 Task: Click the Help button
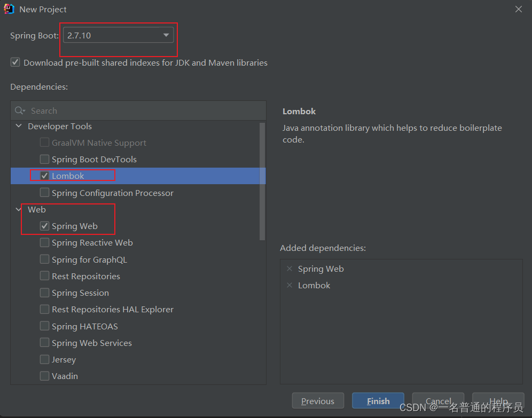click(498, 401)
